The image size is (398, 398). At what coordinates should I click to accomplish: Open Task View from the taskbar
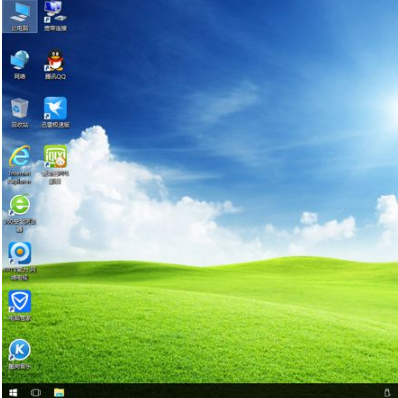(x=36, y=392)
